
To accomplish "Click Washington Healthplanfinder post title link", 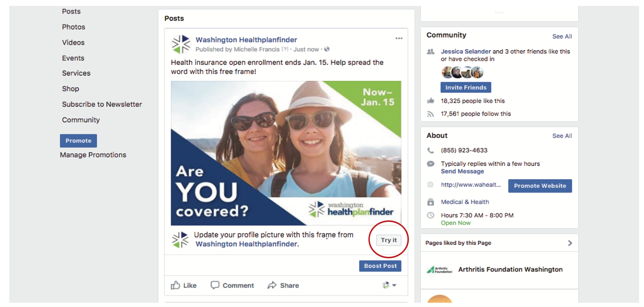I will [x=246, y=40].
